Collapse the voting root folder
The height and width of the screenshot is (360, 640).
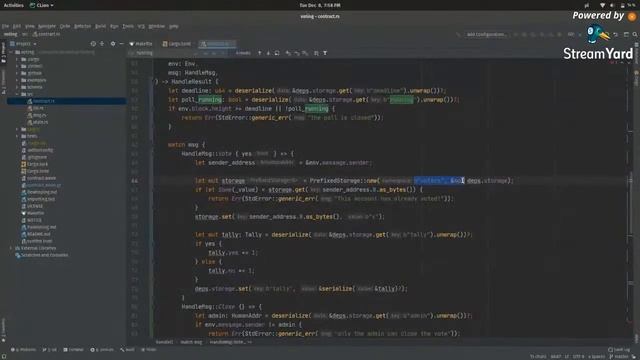point(11,52)
